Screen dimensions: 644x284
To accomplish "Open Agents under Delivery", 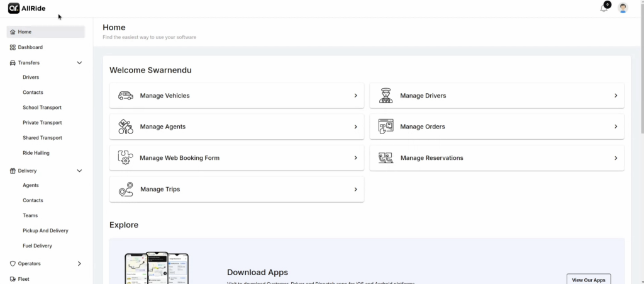I will click(x=31, y=185).
